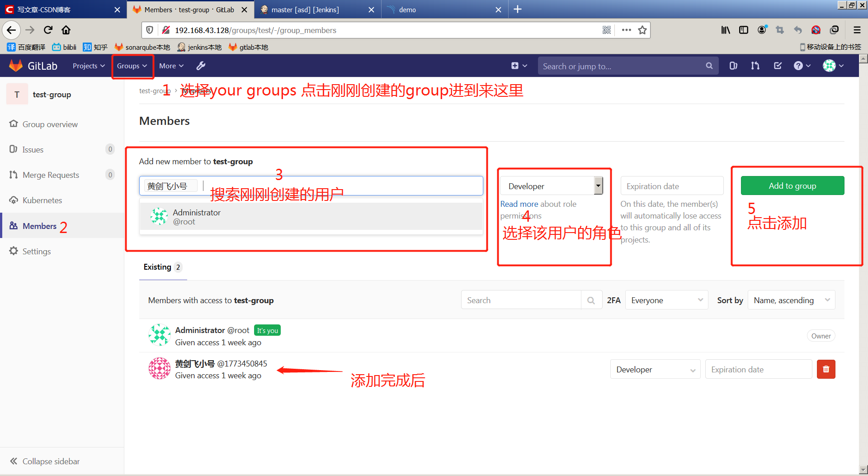Delete member via red trash icon
The height and width of the screenshot is (476, 868).
pos(826,369)
